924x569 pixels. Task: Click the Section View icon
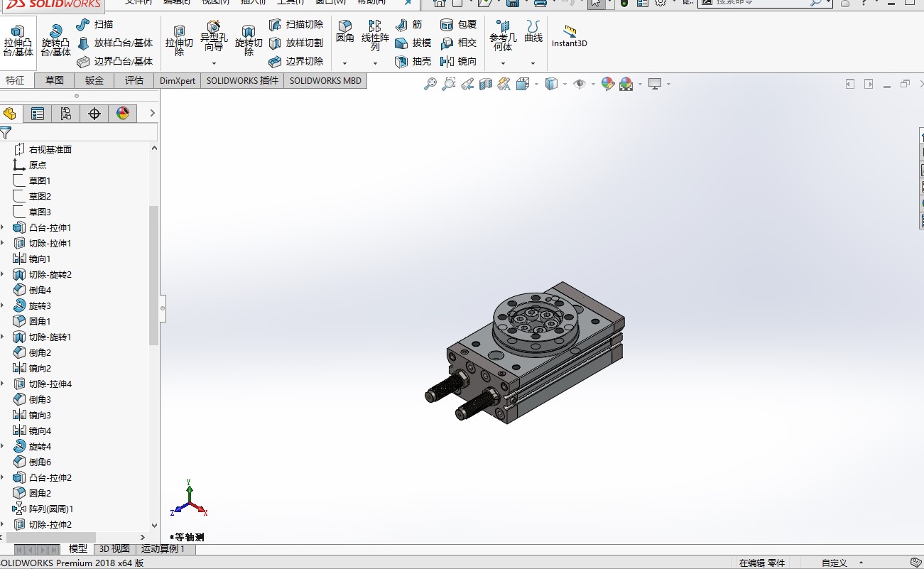pyautogui.click(x=486, y=84)
